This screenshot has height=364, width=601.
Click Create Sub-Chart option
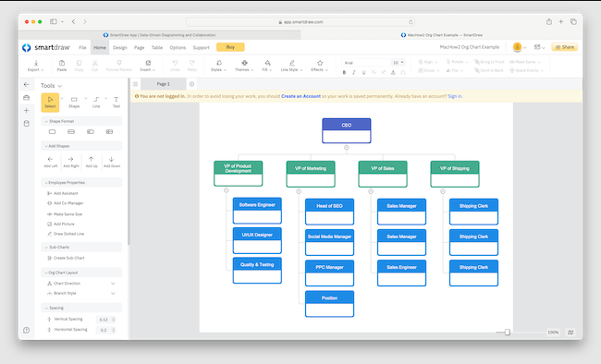(x=66, y=258)
